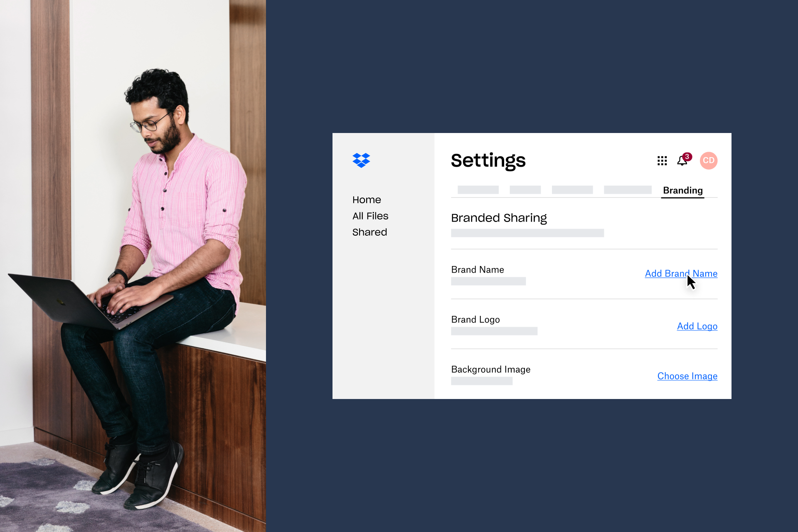Click the notifications bell icon
Image resolution: width=798 pixels, height=532 pixels.
[682, 160]
